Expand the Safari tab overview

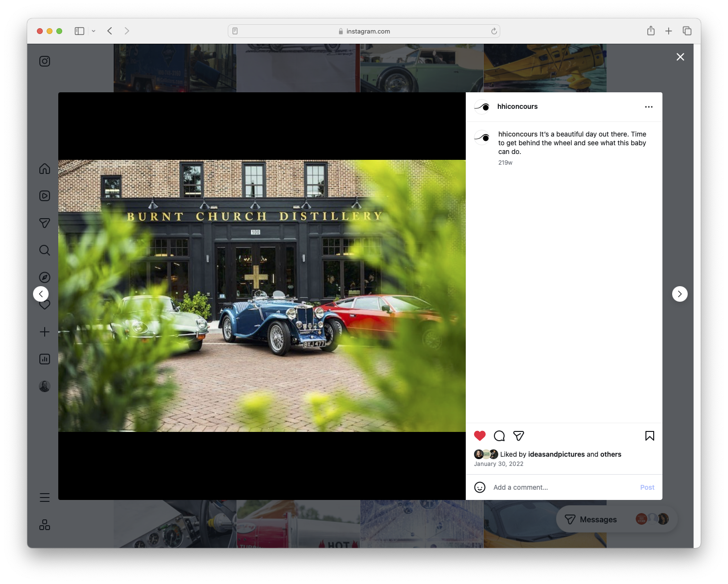click(687, 31)
